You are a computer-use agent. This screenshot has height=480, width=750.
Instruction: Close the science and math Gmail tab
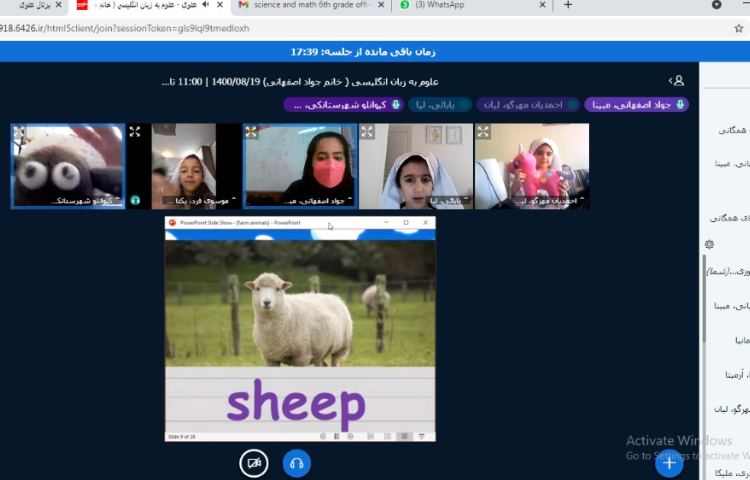[381, 5]
